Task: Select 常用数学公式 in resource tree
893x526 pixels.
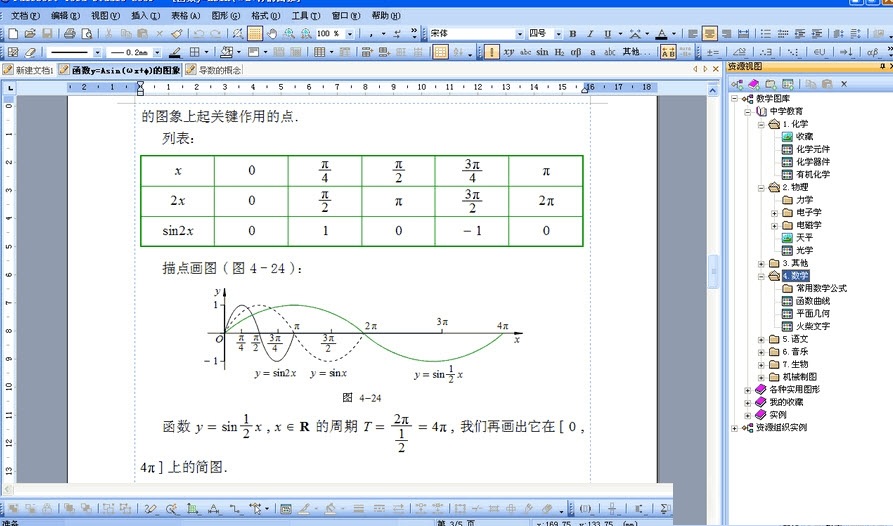Action: click(821, 289)
